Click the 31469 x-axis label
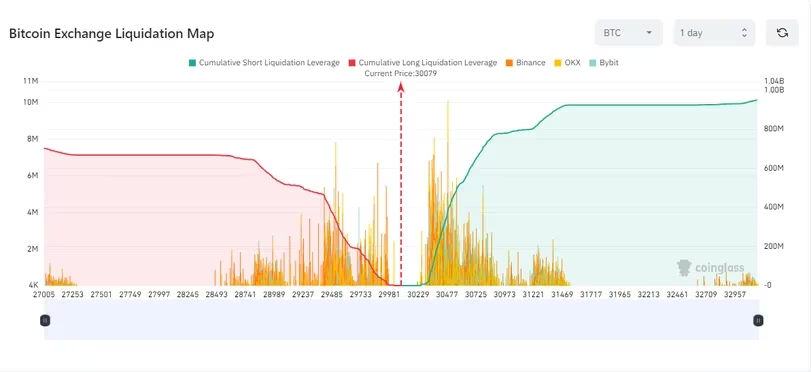Screen dimensions: 811x372 [562, 293]
